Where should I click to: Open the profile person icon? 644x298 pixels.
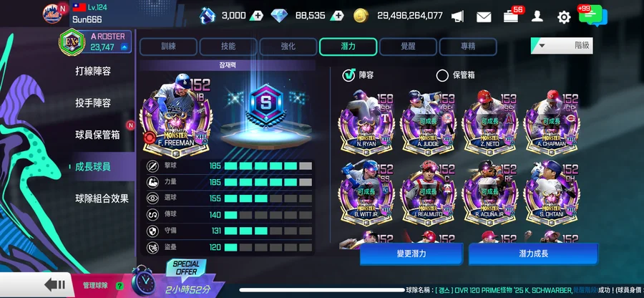pyautogui.click(x=537, y=16)
